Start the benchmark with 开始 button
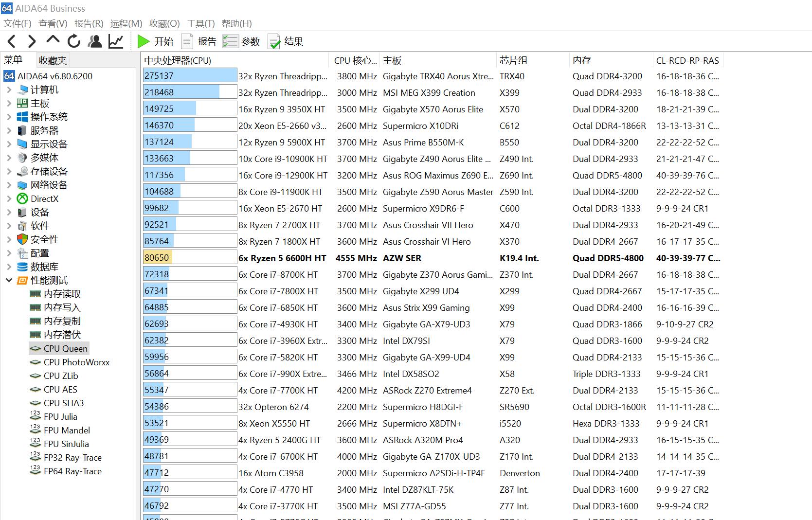The width and height of the screenshot is (812, 520). tap(155, 42)
